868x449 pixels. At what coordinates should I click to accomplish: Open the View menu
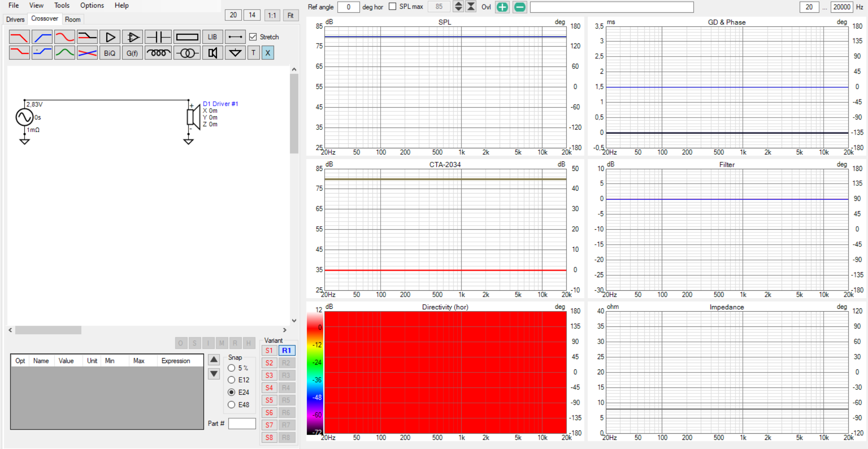pos(36,5)
